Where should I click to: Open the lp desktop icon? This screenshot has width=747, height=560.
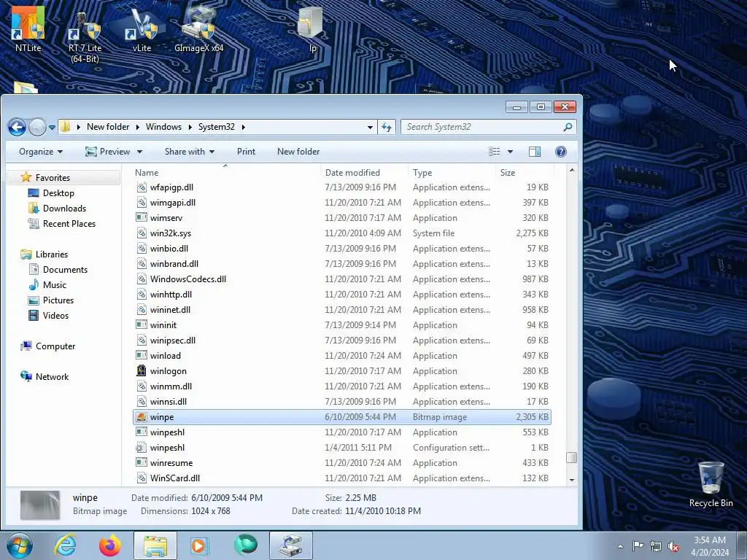312,28
